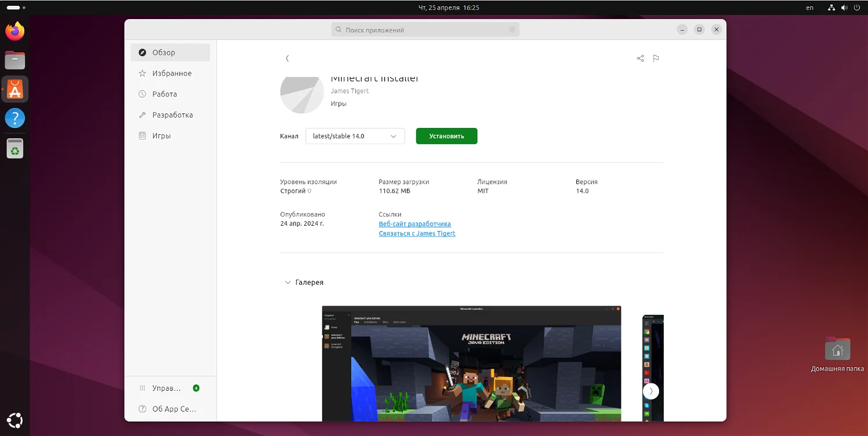This screenshot has width=868, height=436.
Task: Show next gallery screenshot
Action: (651, 391)
